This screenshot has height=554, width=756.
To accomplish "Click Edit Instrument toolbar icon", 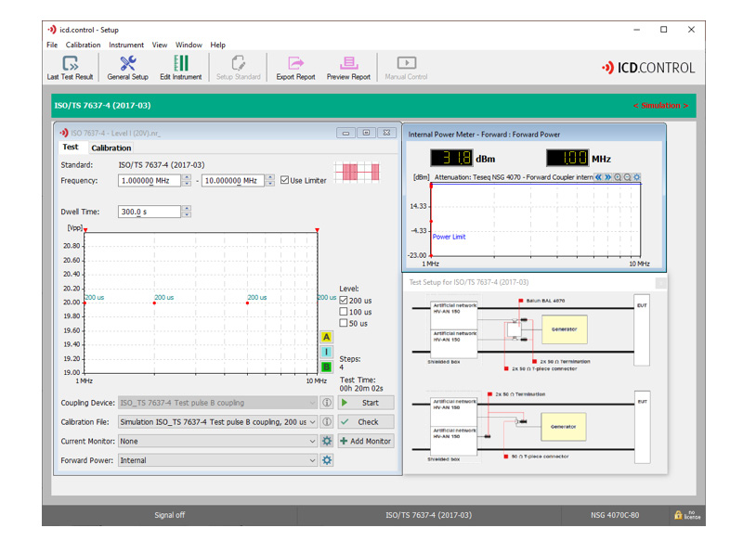I will point(181,68).
